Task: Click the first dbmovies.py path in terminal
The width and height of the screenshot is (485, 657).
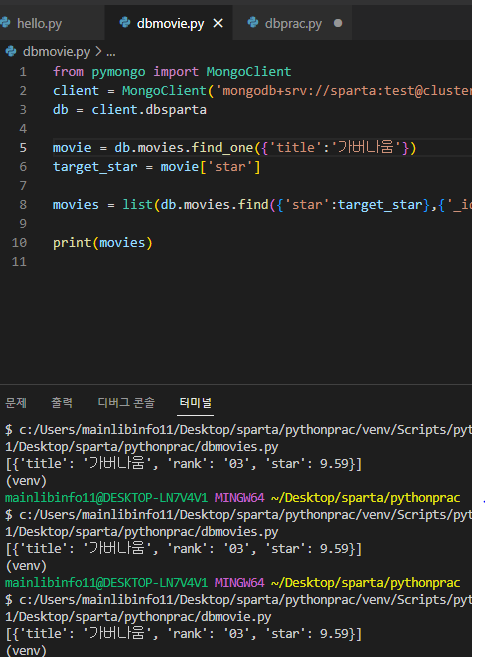Action: tap(142, 447)
